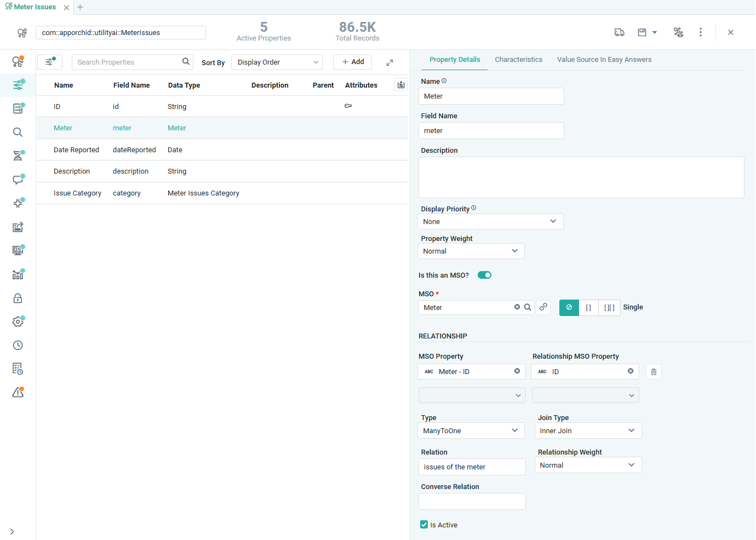Click the save icon in the top toolbar
Screen dimensions: 756x540
[642, 32]
